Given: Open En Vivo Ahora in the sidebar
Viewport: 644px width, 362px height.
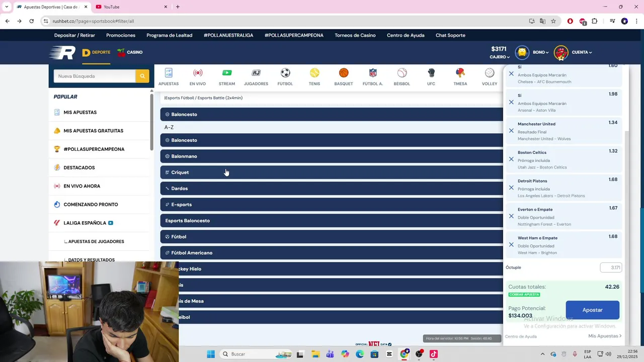Looking at the screenshot, I should [82, 186].
